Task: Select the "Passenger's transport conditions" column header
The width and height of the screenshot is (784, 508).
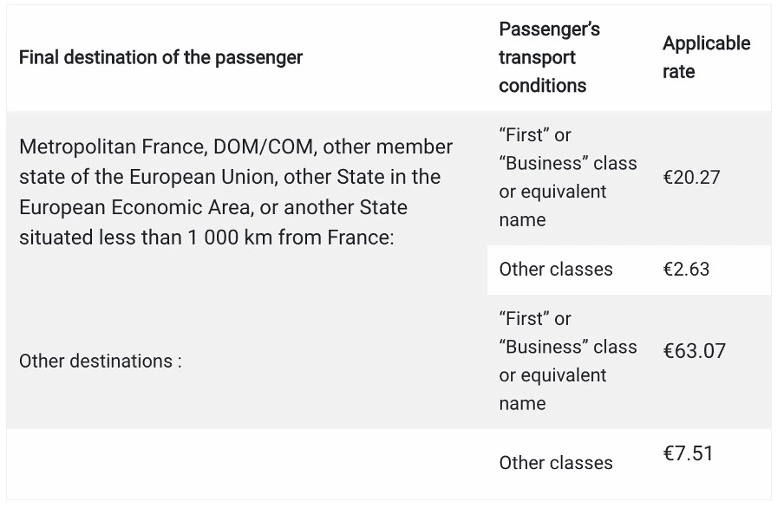Action: point(549,58)
